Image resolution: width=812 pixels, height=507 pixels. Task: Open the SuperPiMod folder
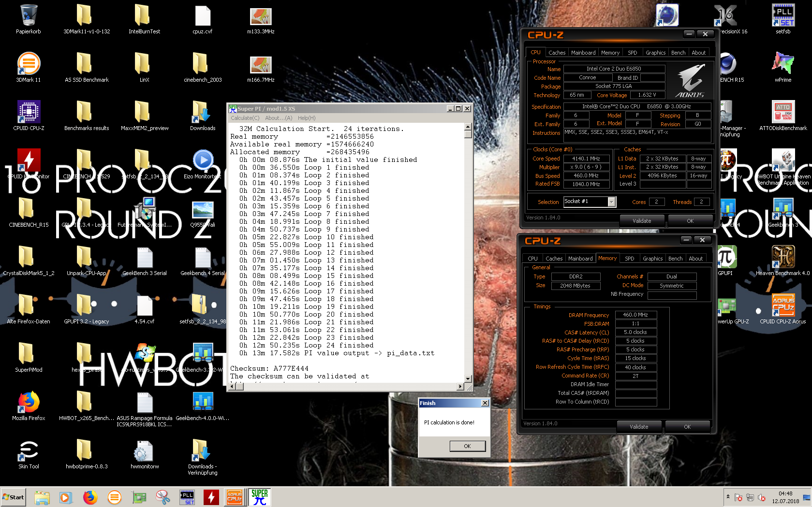pyautogui.click(x=29, y=358)
